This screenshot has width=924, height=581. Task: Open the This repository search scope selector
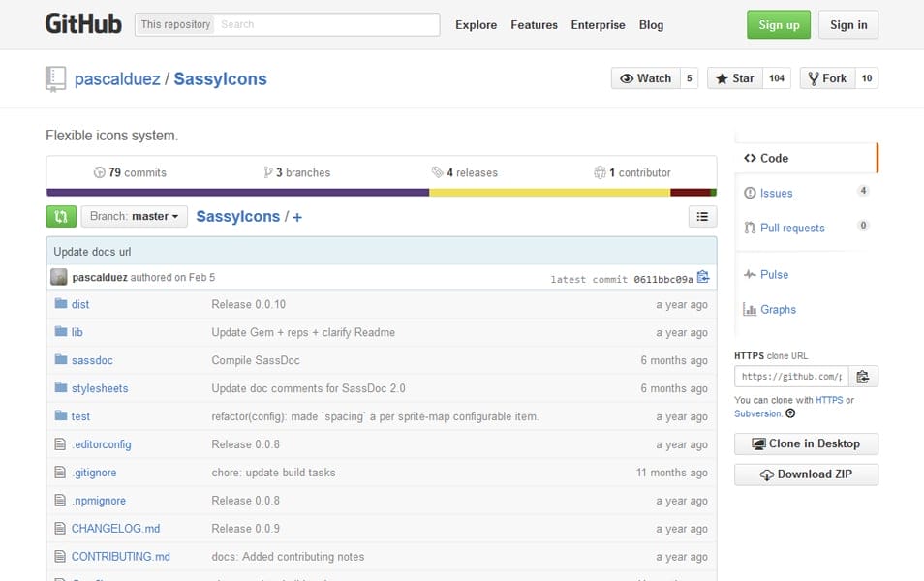(175, 24)
